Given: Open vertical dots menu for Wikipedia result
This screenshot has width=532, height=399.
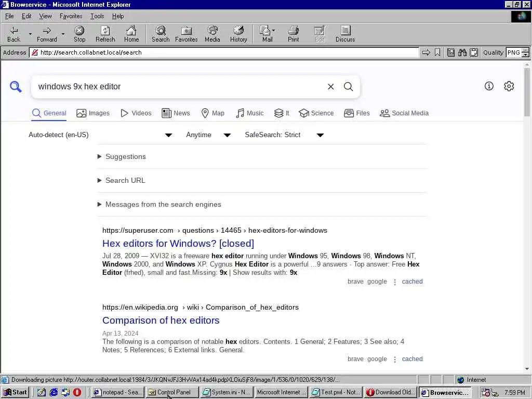Looking at the screenshot, I should pyautogui.click(x=395, y=360).
